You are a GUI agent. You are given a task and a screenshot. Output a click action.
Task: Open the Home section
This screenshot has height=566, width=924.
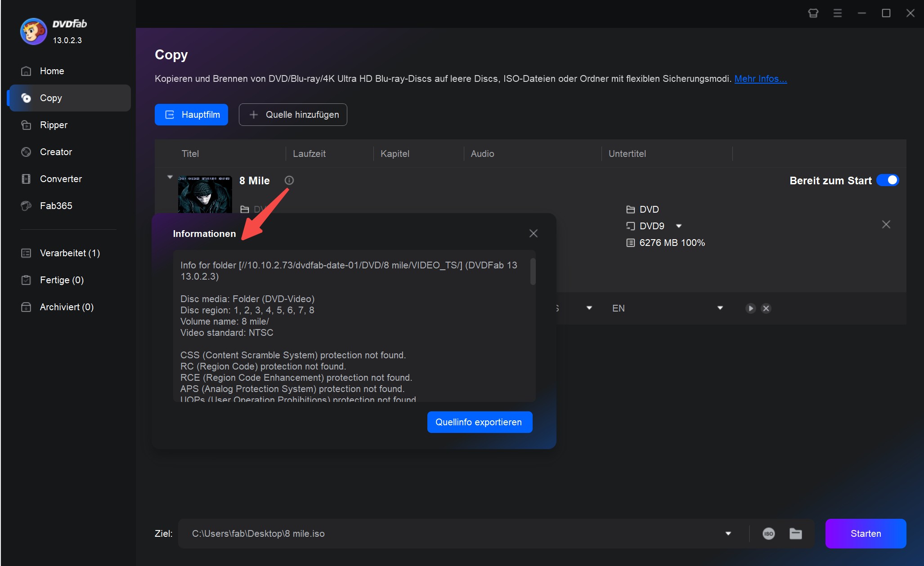(x=52, y=71)
